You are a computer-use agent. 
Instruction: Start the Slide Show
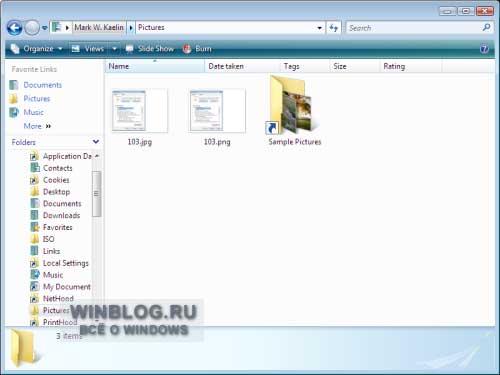point(150,49)
